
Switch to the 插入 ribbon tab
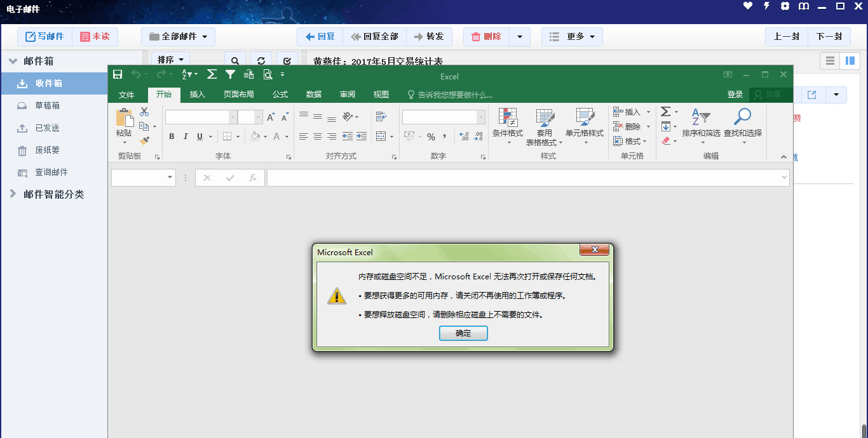tap(198, 95)
